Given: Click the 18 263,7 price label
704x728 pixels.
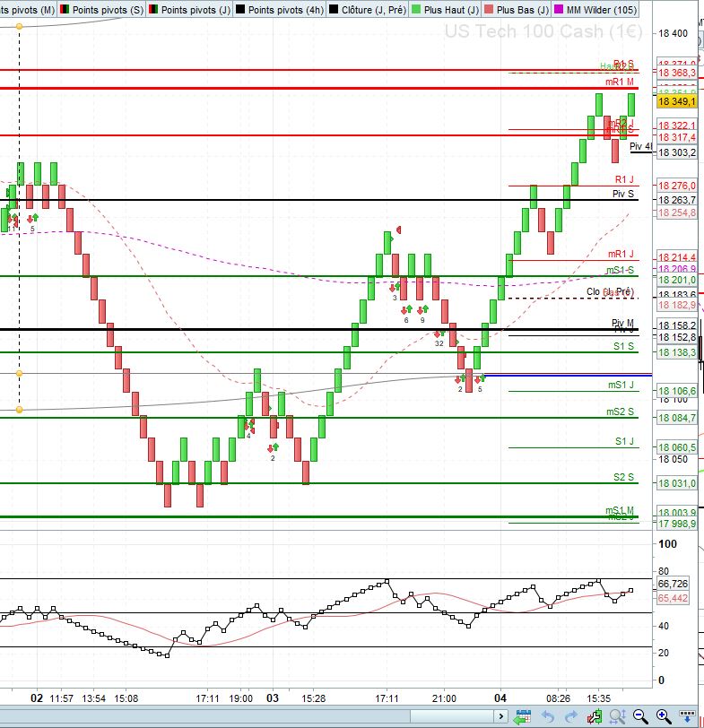Looking at the screenshot, I should coord(676,200).
